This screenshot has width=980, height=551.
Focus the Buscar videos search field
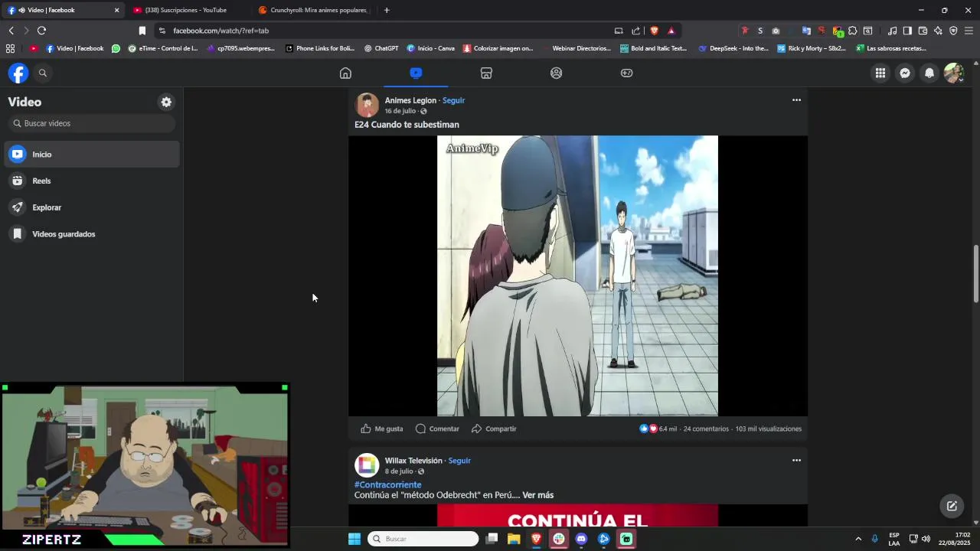[92, 123]
